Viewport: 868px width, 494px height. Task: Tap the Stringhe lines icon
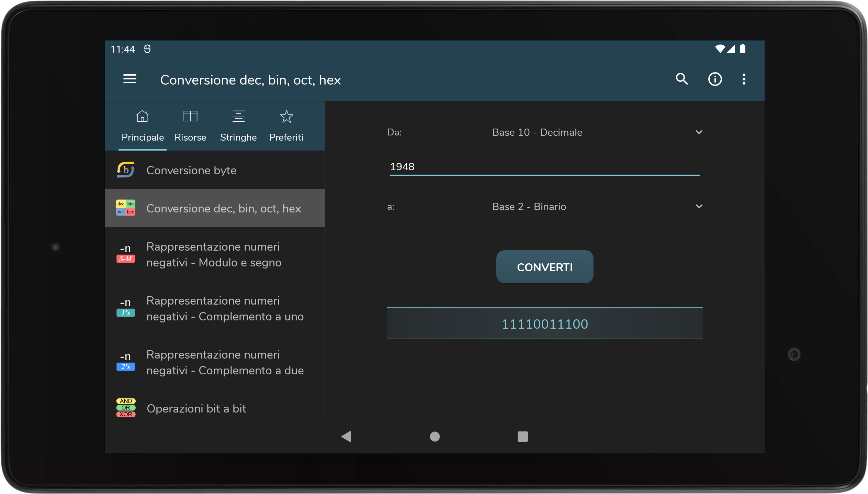pyautogui.click(x=238, y=116)
